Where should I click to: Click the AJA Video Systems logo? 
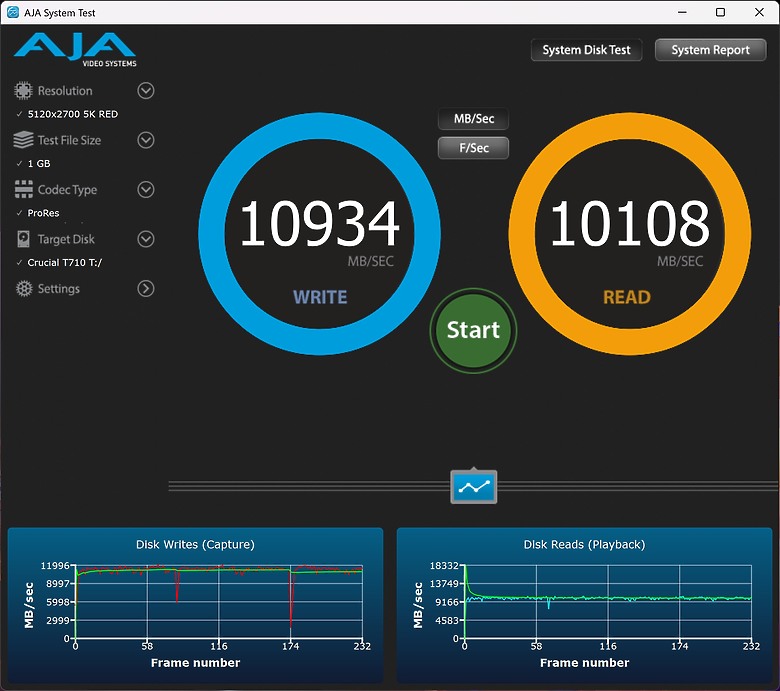(75, 48)
